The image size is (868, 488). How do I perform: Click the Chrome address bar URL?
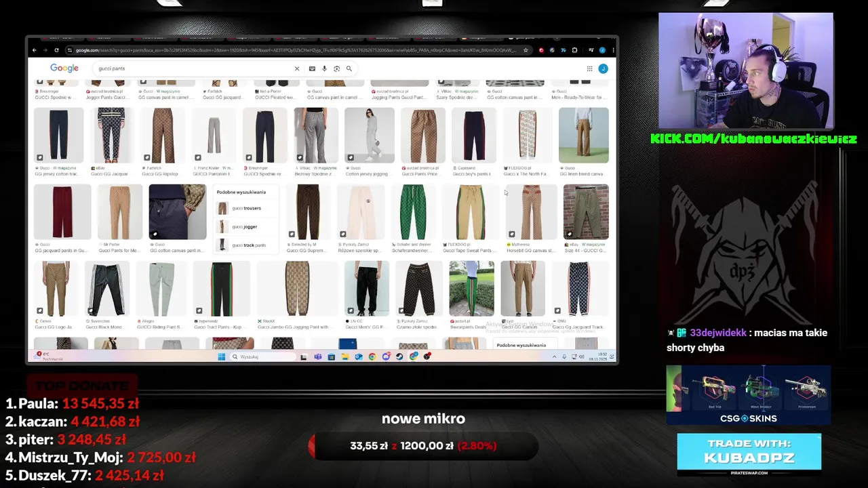295,50
